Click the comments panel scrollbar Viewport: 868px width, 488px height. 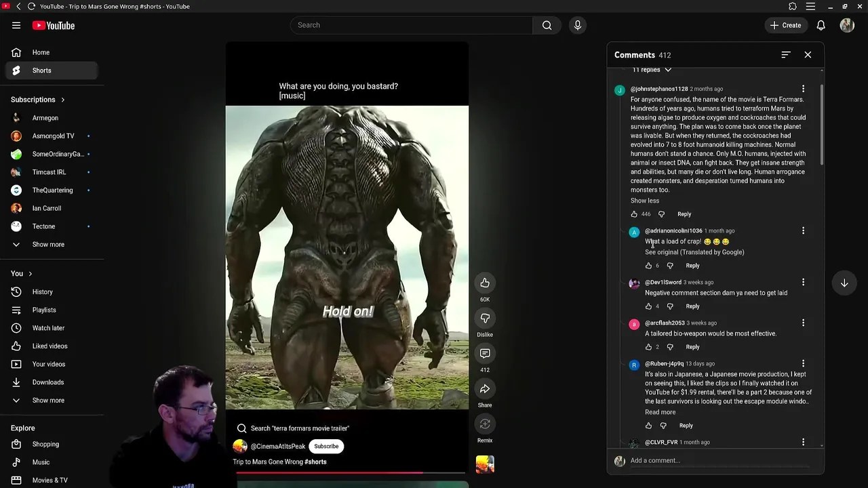[x=821, y=125]
